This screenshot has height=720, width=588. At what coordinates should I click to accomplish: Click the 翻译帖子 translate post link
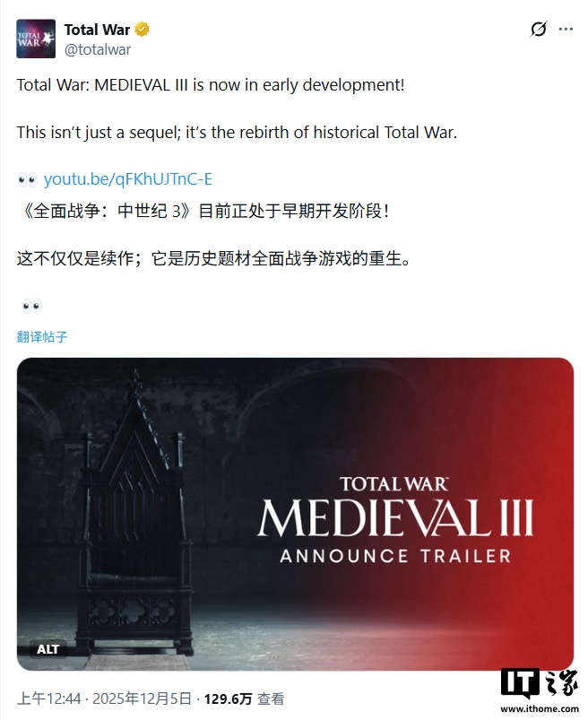coord(42,337)
